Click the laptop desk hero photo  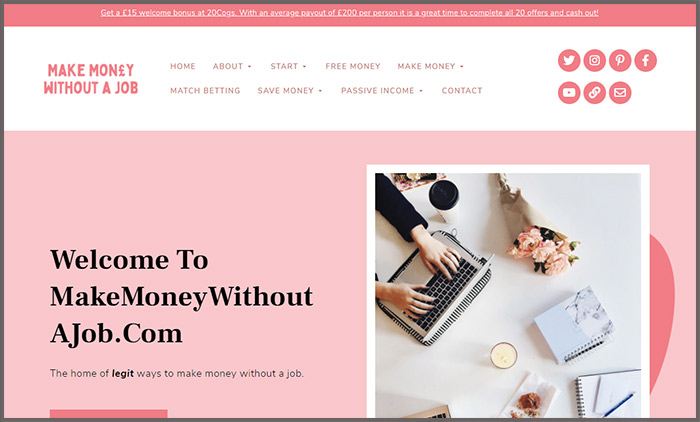[x=508, y=295]
